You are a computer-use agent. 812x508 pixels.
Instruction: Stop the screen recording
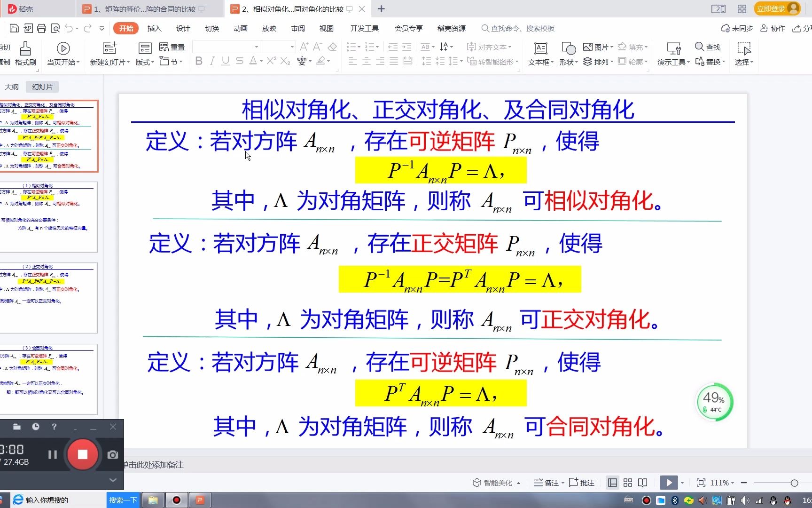pyautogui.click(x=82, y=454)
